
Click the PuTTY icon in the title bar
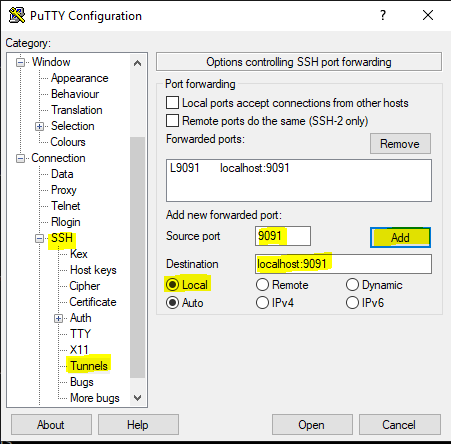coord(17,15)
